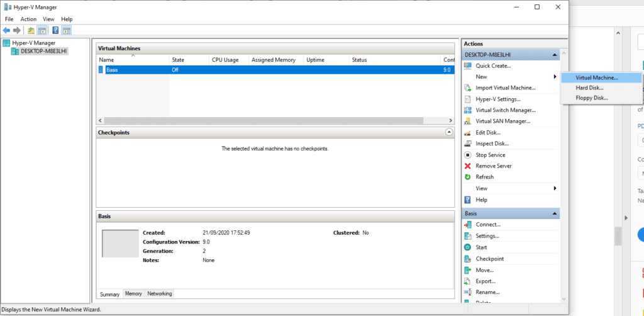This screenshot has width=644, height=316.
Task: Click the Quick Create icon
Action: 467,65
